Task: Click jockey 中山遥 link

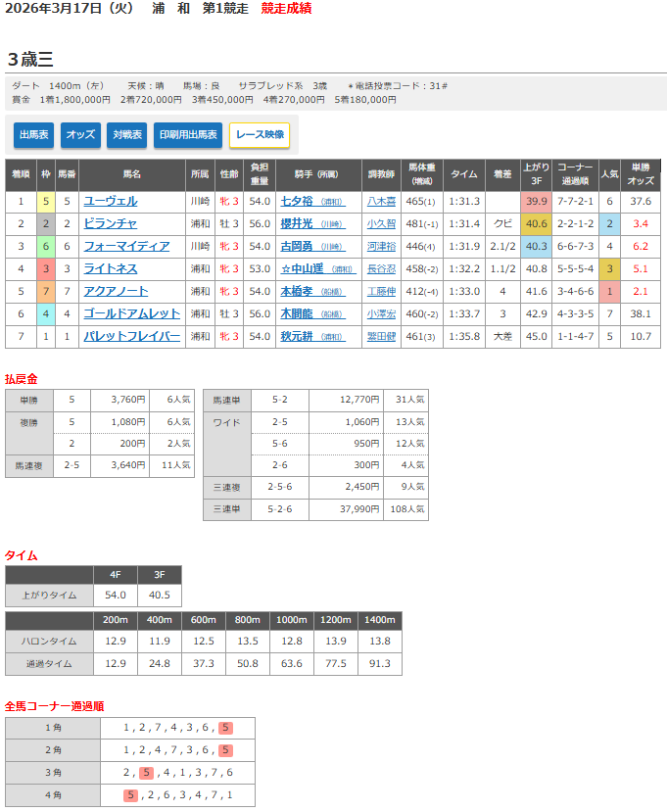Action: tap(302, 269)
